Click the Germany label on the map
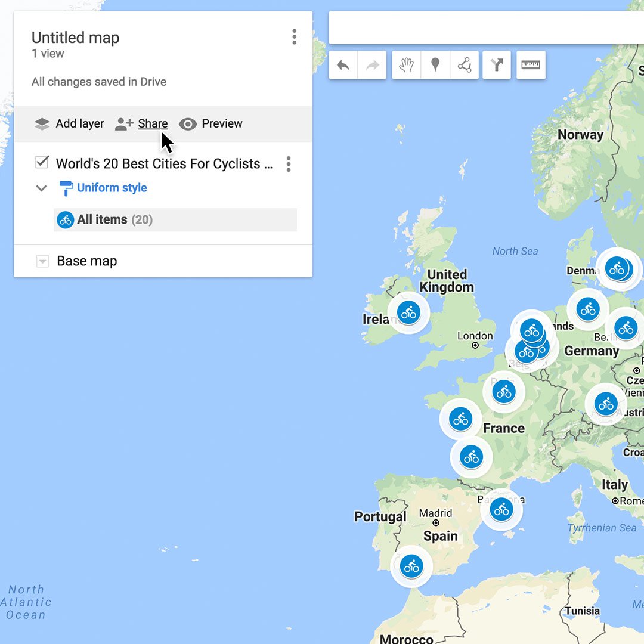The height and width of the screenshot is (644, 644). click(x=592, y=351)
